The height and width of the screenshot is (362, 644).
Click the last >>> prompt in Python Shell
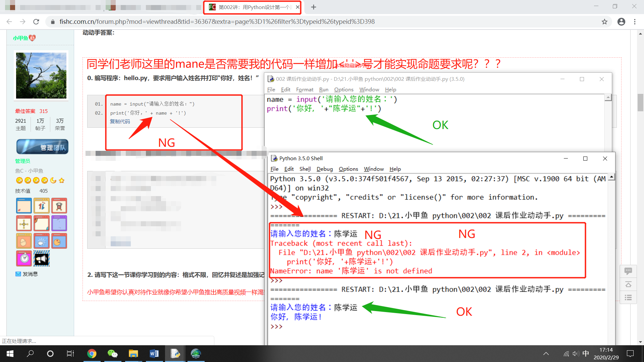click(x=276, y=326)
